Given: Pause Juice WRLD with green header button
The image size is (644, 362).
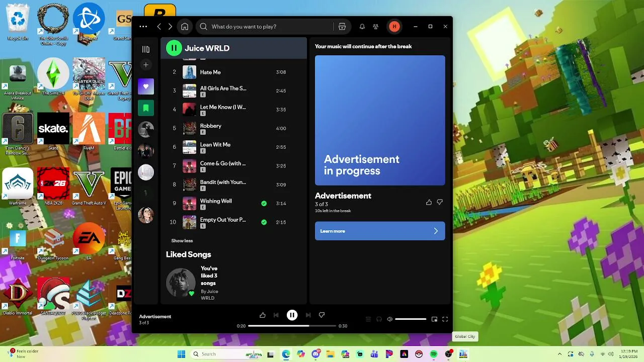Looking at the screenshot, I should click(174, 48).
